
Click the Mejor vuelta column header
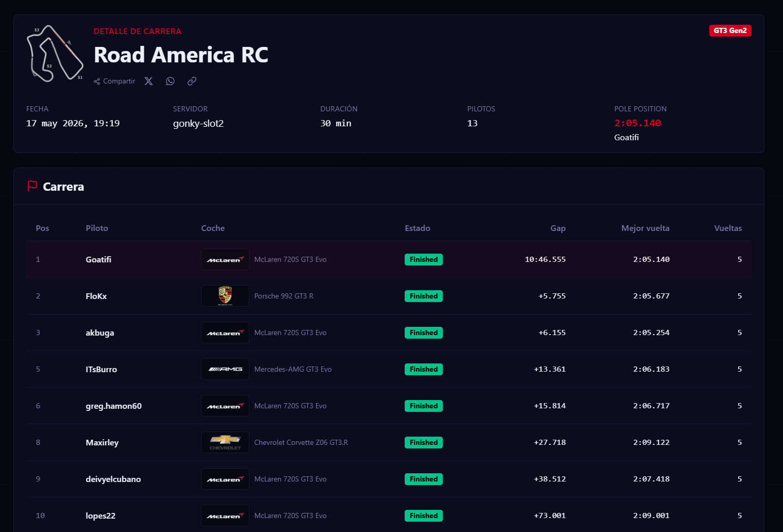click(645, 228)
